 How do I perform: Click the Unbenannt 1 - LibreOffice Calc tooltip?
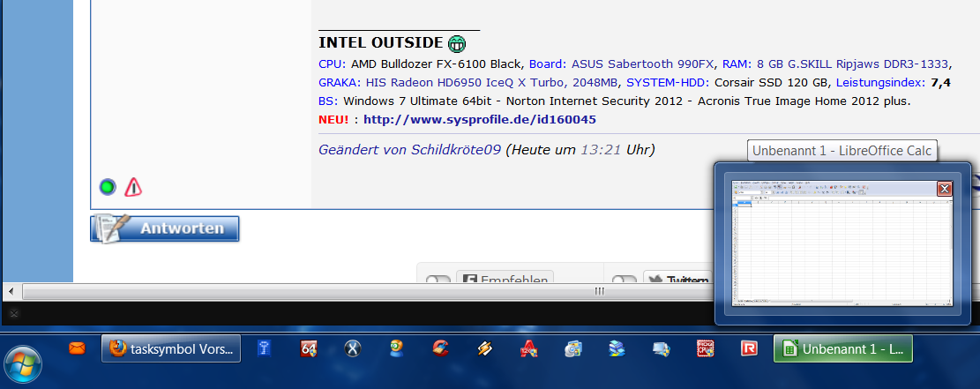[x=842, y=151]
